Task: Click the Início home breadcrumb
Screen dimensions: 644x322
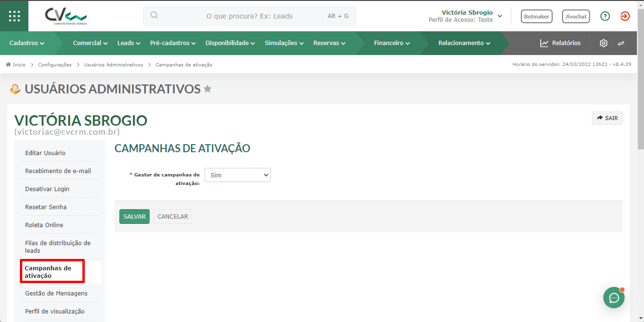Action: 16,64
